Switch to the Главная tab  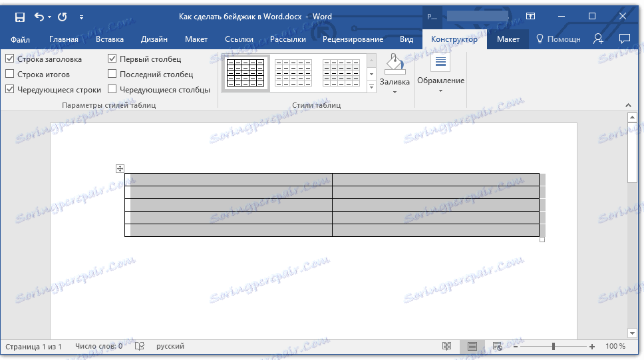pyautogui.click(x=64, y=39)
